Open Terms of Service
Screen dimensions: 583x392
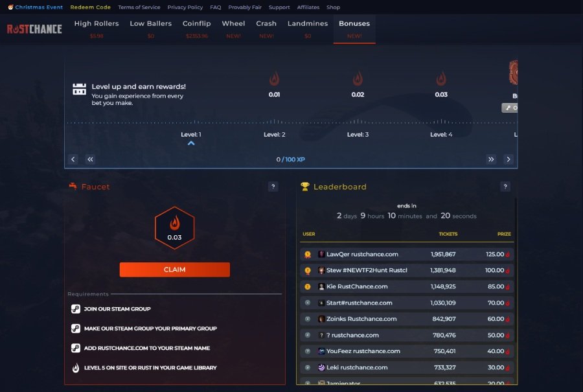[139, 7]
